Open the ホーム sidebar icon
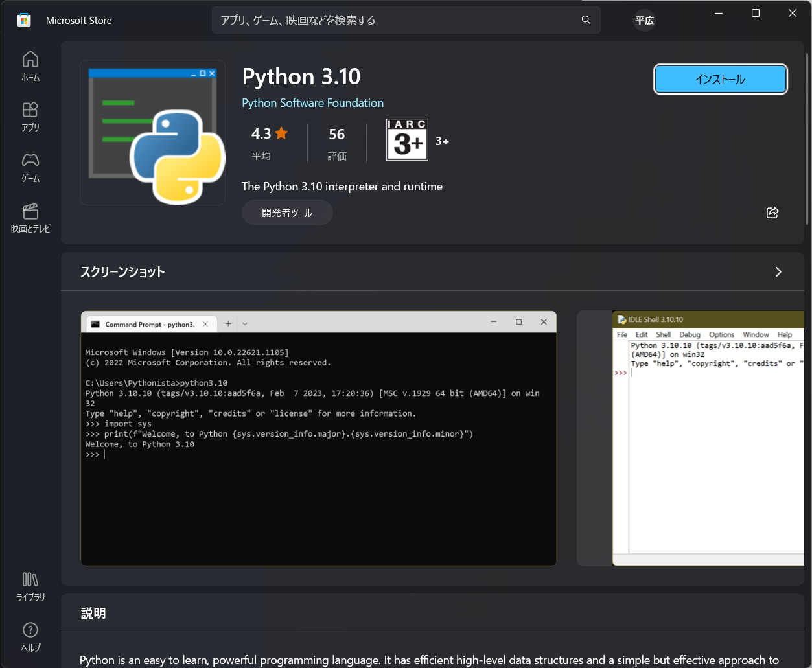This screenshot has width=812, height=668. (x=30, y=65)
